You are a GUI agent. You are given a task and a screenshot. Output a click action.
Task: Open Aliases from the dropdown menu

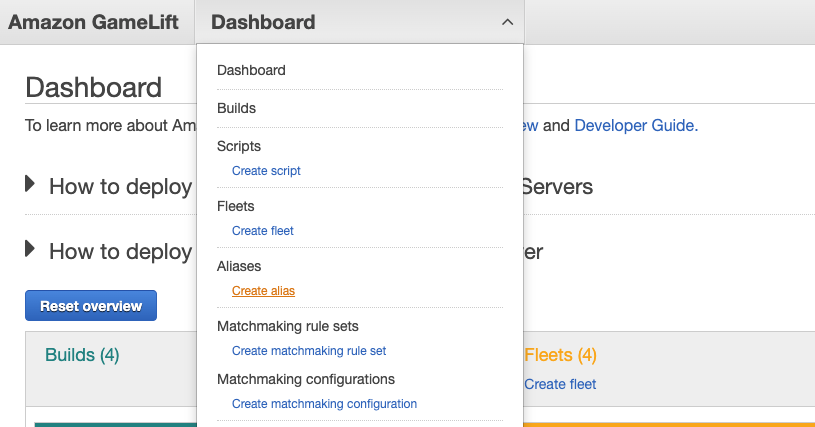pos(239,266)
